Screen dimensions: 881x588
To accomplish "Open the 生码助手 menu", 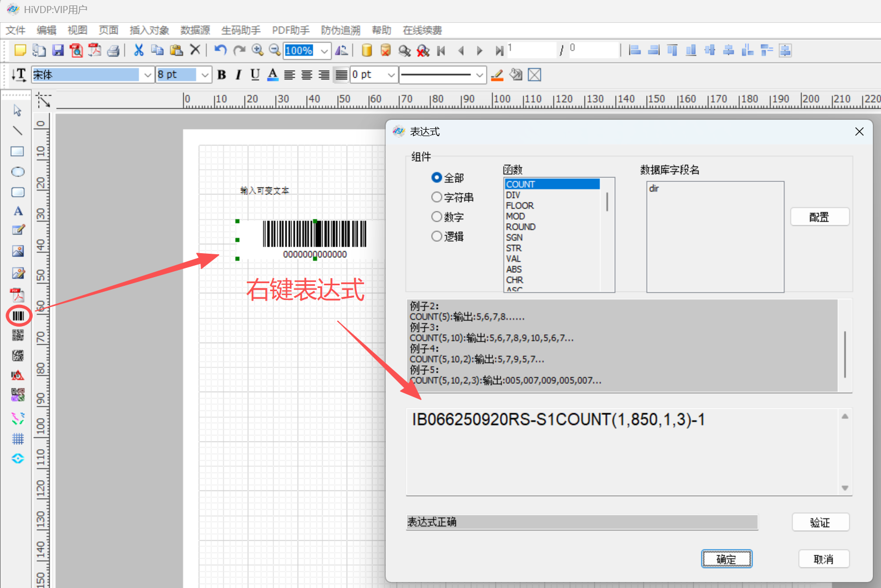I will (241, 30).
